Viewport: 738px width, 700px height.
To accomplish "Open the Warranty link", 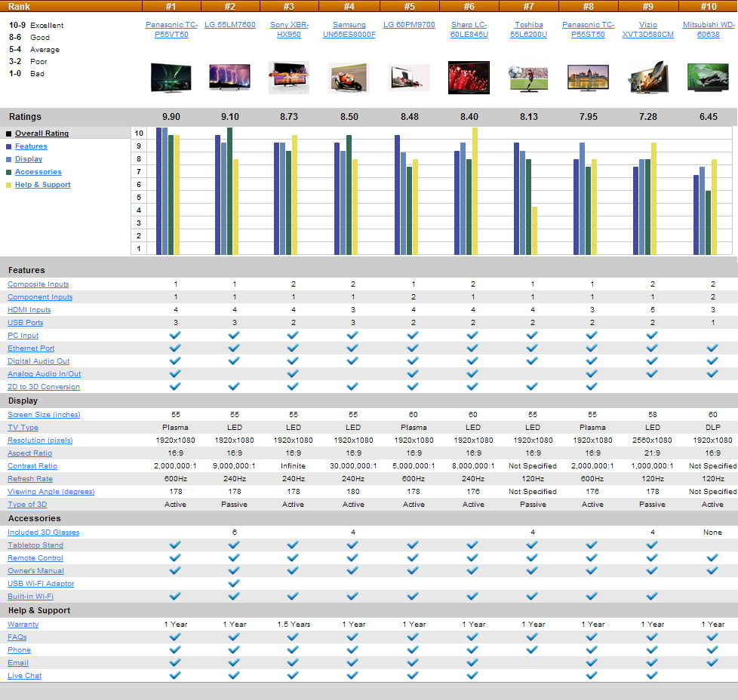I will 23,625.
